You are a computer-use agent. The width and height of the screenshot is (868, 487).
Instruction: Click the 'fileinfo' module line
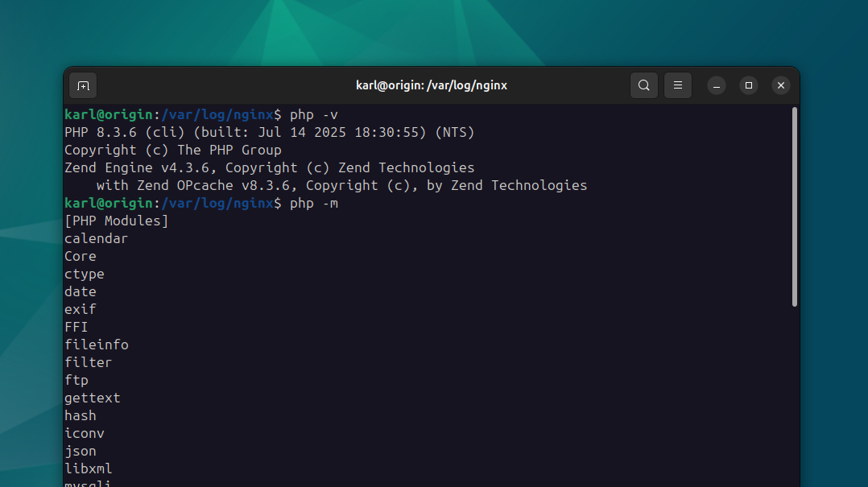97,345
